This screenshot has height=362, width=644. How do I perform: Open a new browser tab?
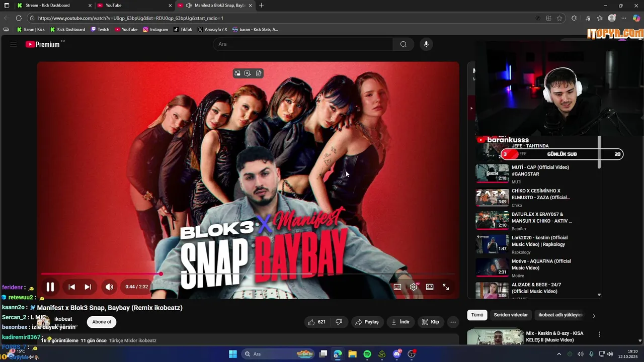coord(261,6)
